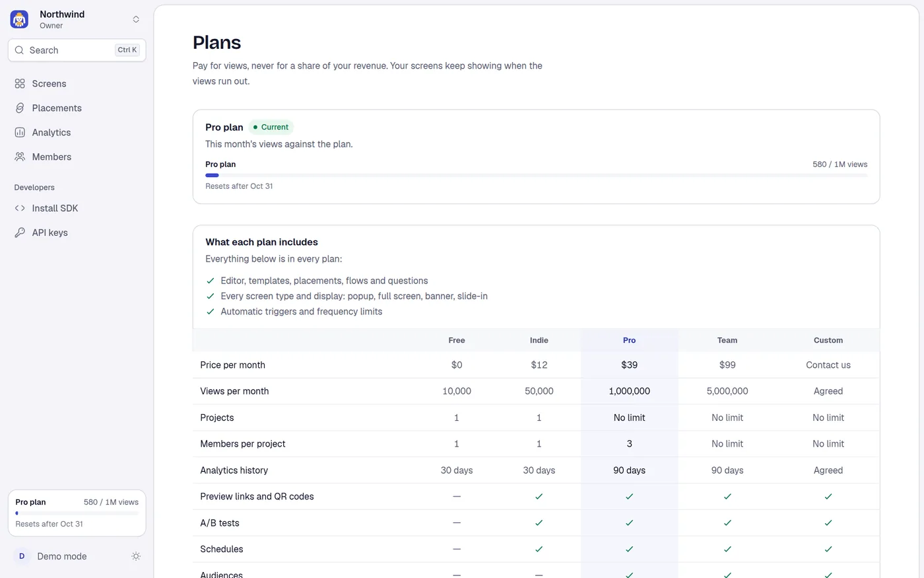The image size is (924, 578).
Task: Click the Team checkmark for Schedules
Action: [x=727, y=549]
